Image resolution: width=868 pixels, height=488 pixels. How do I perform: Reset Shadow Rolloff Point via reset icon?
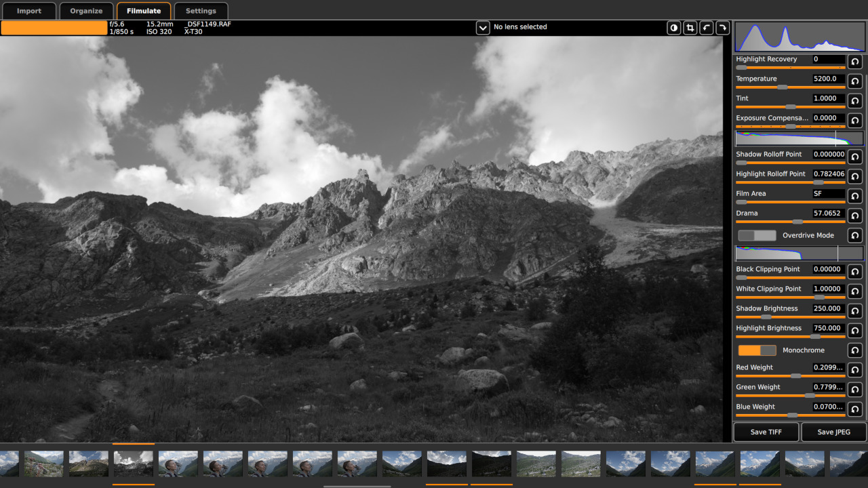[x=855, y=157]
